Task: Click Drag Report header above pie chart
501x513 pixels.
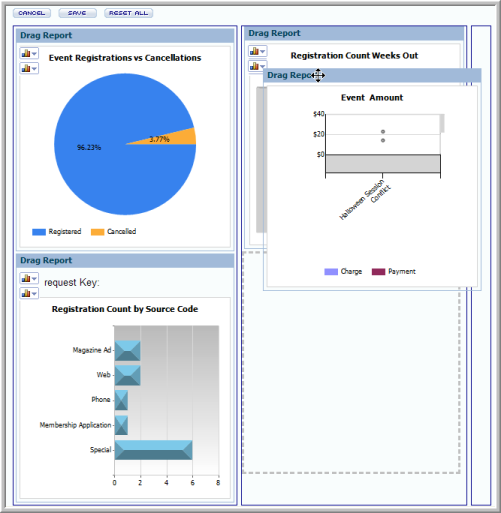Action: 125,35
